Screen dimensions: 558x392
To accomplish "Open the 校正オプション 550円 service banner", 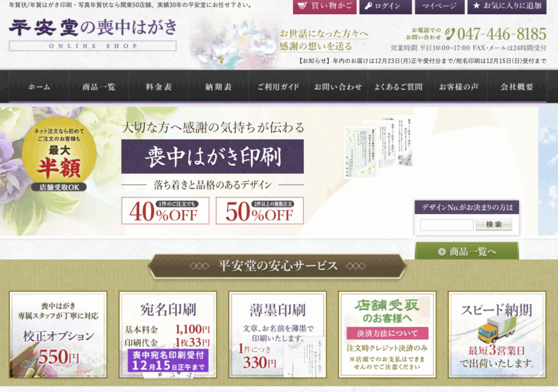I will (58, 334).
